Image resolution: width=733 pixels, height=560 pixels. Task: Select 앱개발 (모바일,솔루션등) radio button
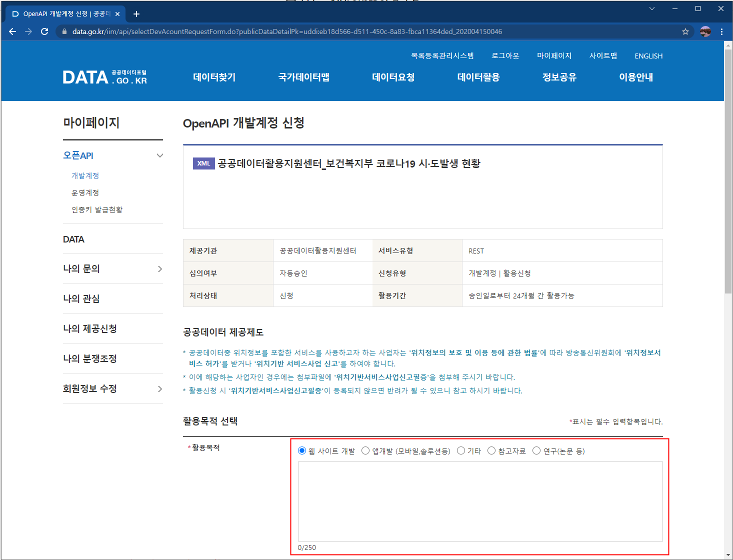(x=365, y=450)
